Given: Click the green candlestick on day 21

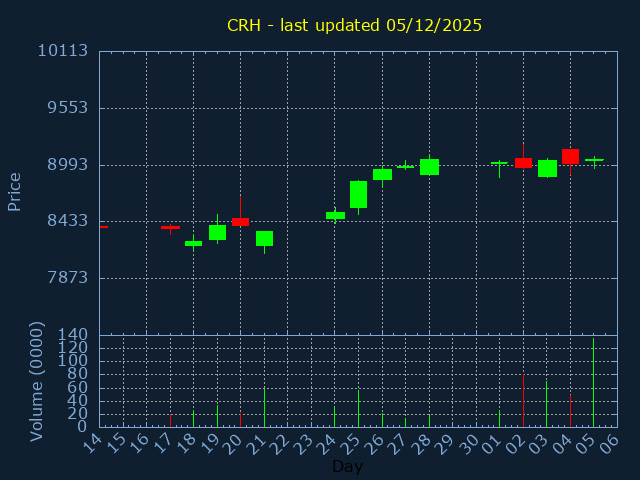Looking at the screenshot, I should [x=264, y=238].
